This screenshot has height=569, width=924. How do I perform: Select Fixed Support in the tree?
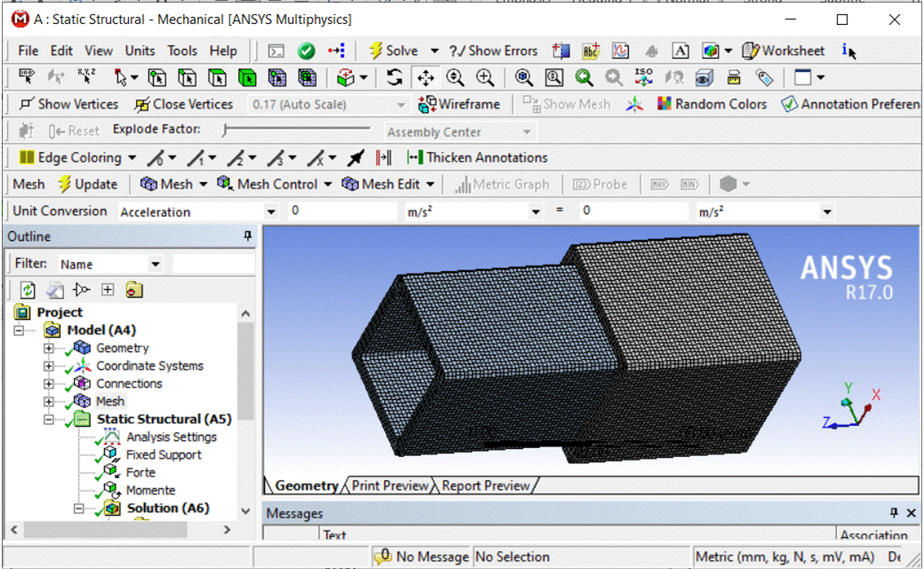[163, 454]
